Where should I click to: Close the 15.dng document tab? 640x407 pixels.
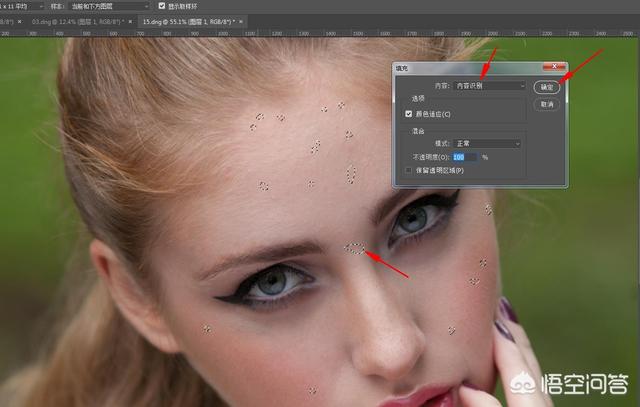click(241, 22)
